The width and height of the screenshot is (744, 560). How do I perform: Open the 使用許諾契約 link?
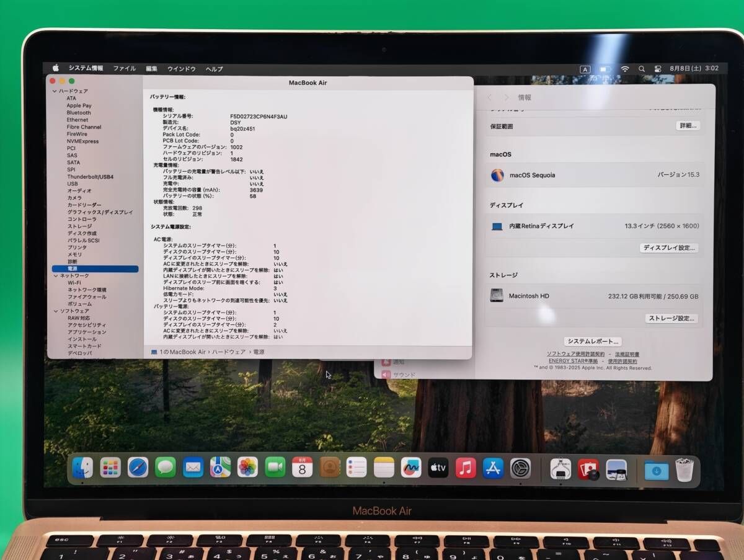pos(622,361)
